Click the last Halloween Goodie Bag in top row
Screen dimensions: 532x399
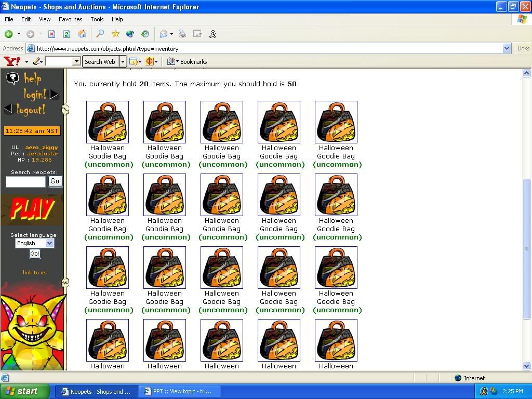(x=336, y=122)
